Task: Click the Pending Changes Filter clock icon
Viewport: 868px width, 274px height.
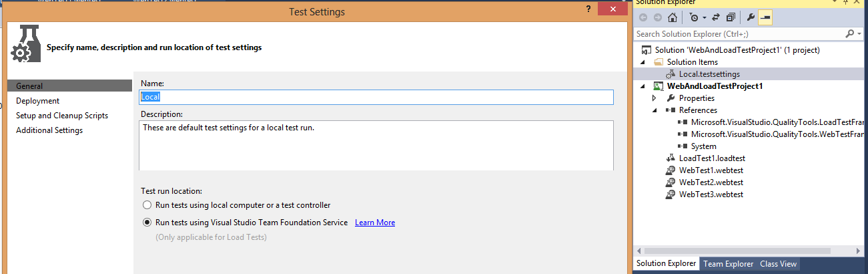Action: tap(694, 17)
